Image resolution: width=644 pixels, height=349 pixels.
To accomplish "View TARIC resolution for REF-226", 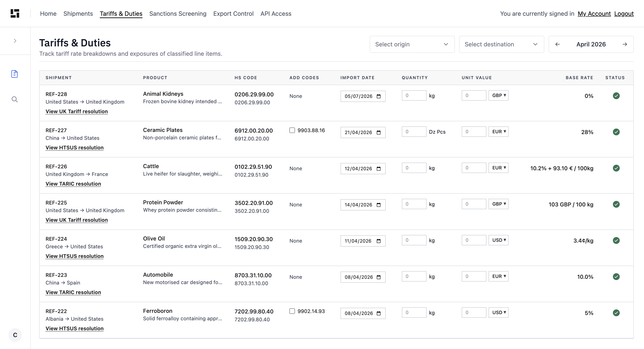I will click(73, 184).
